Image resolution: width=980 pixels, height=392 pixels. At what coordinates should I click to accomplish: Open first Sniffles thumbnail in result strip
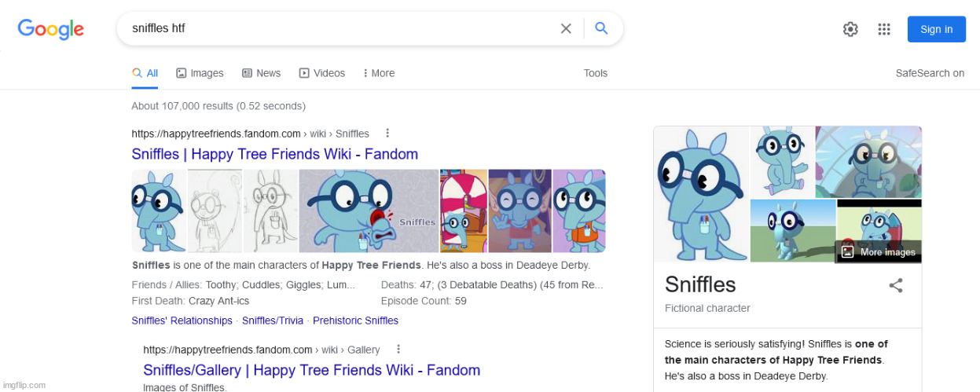pos(159,211)
